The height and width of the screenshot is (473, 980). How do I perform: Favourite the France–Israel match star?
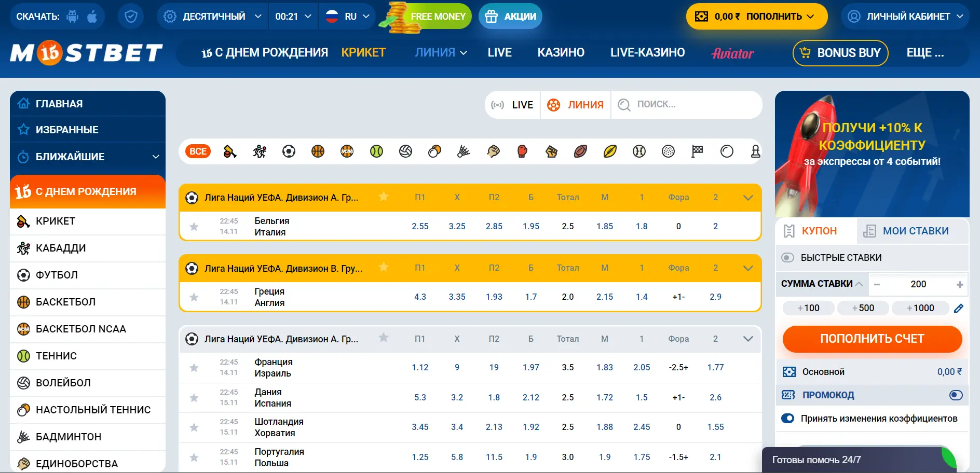[194, 368]
